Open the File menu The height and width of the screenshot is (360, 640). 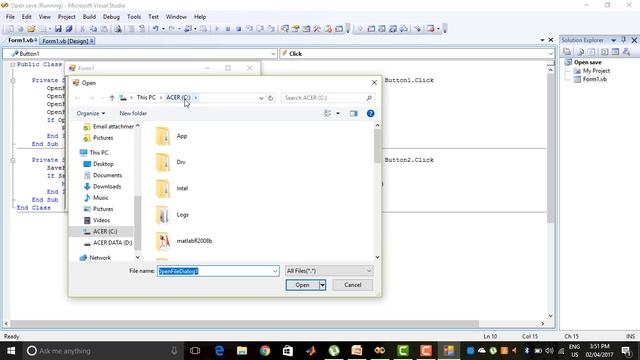click(10, 17)
